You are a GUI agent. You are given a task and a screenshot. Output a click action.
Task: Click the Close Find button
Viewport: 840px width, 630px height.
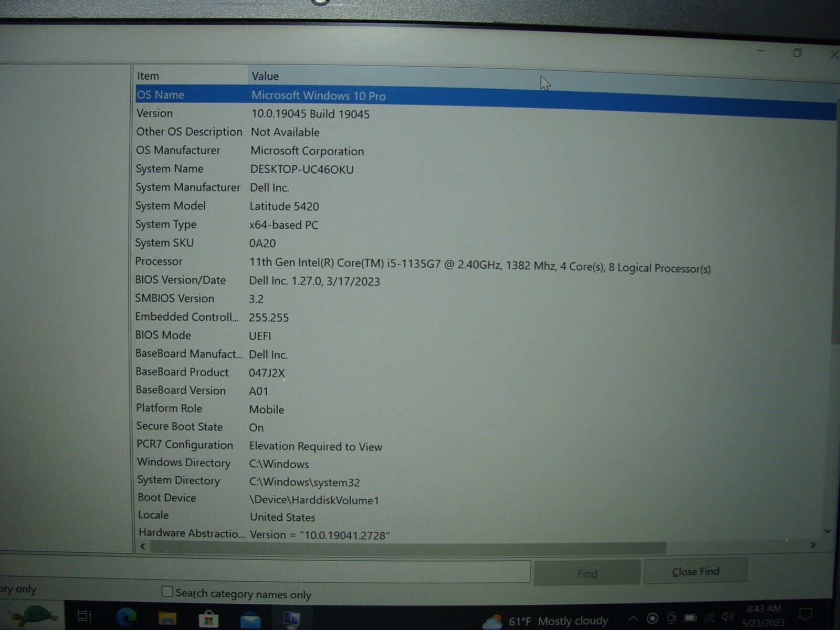tap(695, 571)
